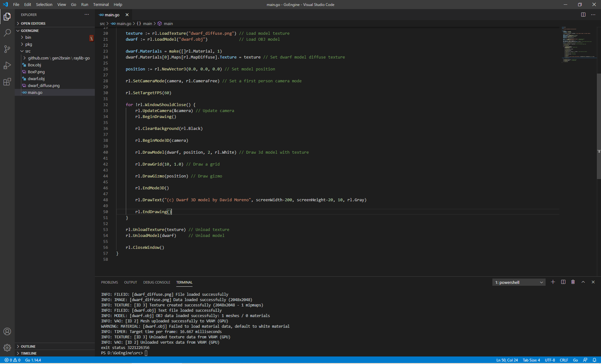Open the Extensions view

click(x=7, y=82)
